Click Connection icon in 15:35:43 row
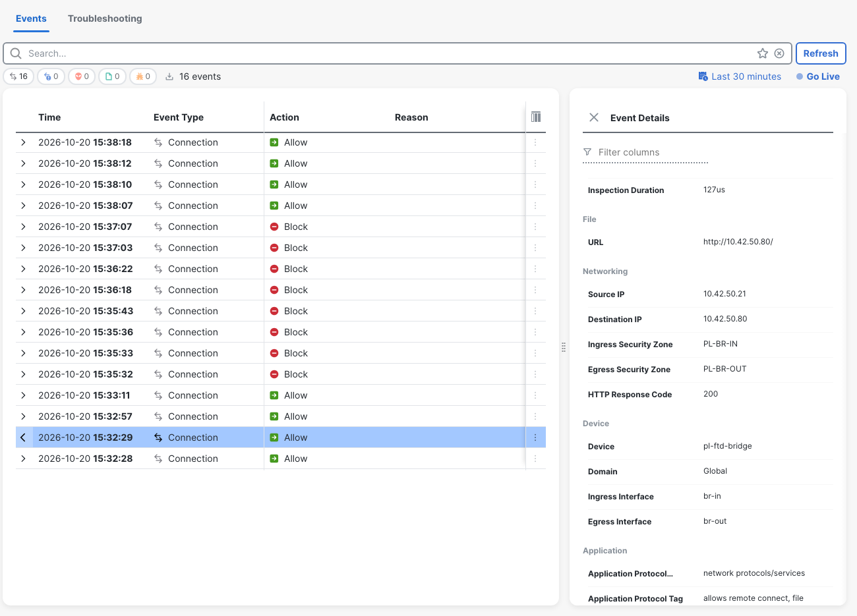Screen dimensions: 857x616 [x=158, y=311]
